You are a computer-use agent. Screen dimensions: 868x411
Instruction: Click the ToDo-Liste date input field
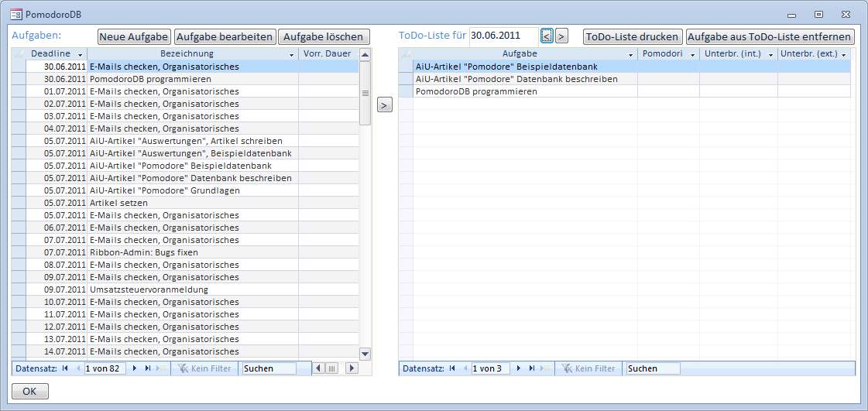pos(503,36)
